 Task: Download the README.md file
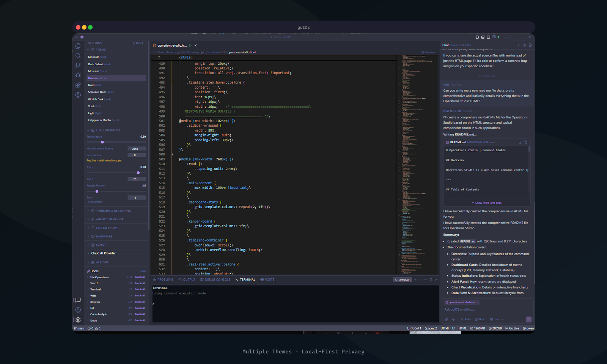[x=520, y=142]
